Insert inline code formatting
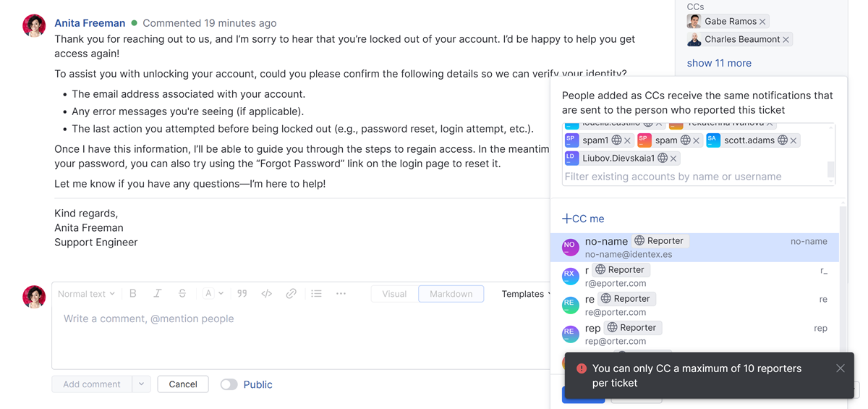868x409 pixels. [267, 294]
